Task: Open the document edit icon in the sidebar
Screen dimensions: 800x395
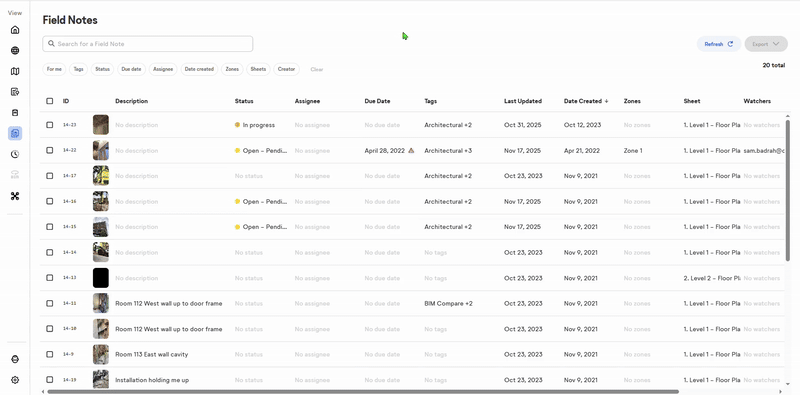Action: click(15, 92)
